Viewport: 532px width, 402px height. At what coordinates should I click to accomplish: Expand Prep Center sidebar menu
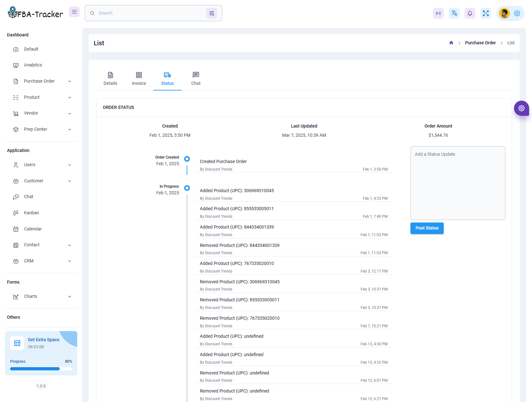(41, 129)
